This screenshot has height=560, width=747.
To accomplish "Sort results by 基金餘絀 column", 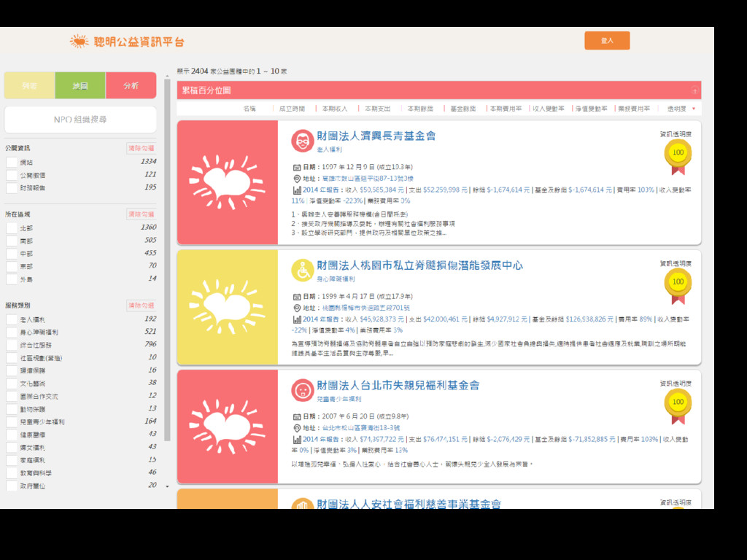I will click(463, 109).
